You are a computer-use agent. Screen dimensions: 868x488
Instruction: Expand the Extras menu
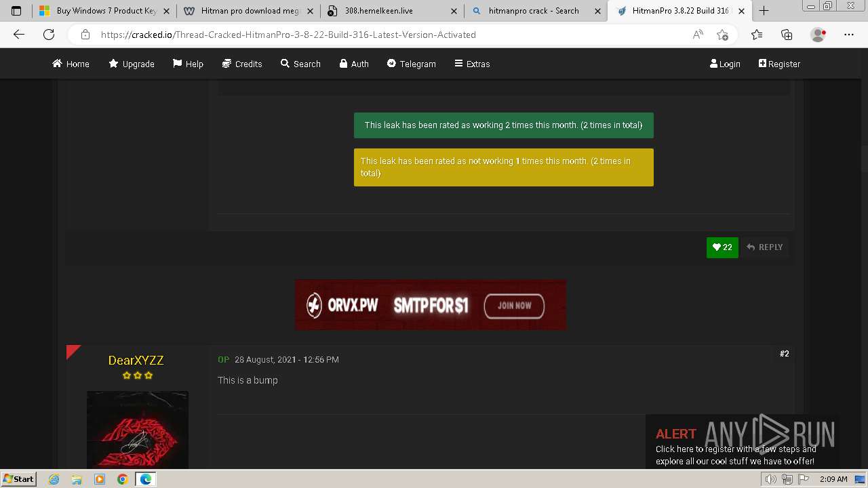click(472, 64)
